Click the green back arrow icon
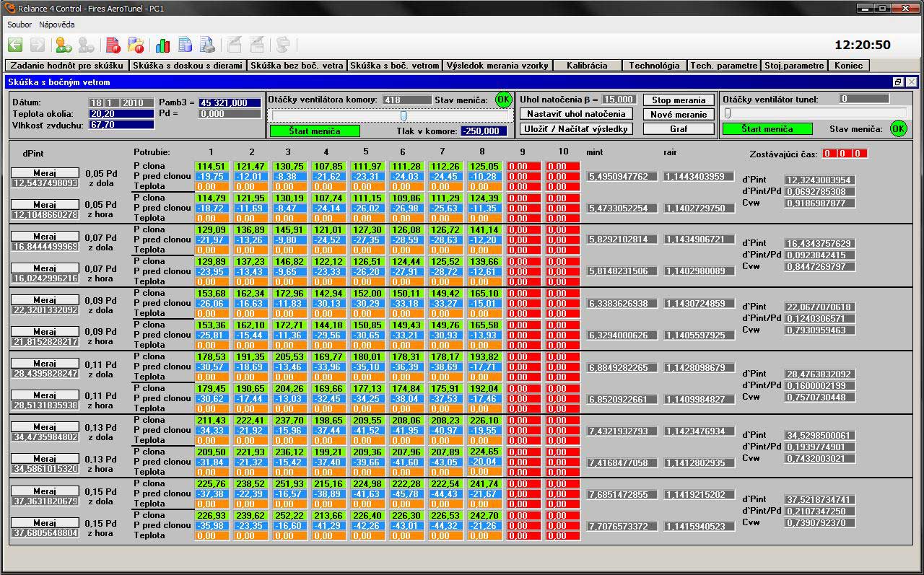Viewport: 924px width, 575px height. click(15, 45)
